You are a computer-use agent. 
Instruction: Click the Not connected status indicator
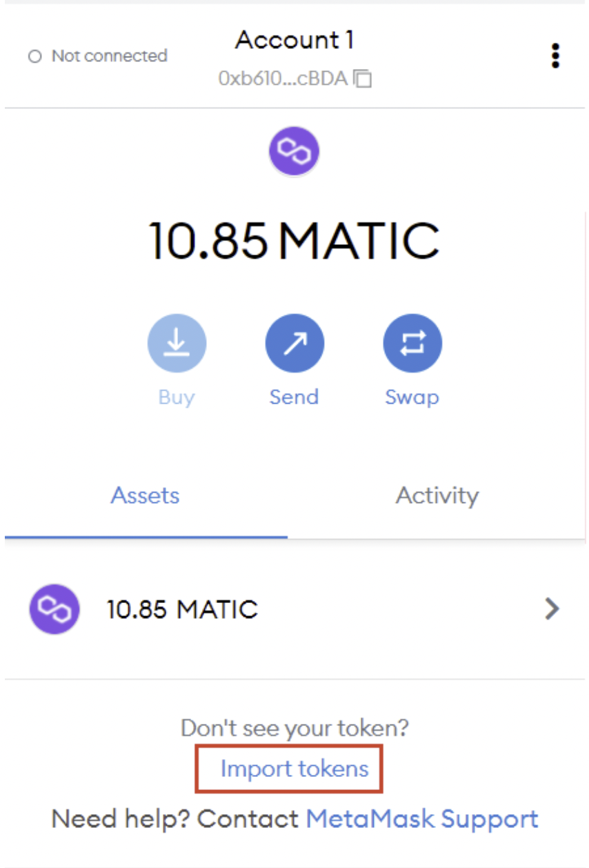click(98, 56)
